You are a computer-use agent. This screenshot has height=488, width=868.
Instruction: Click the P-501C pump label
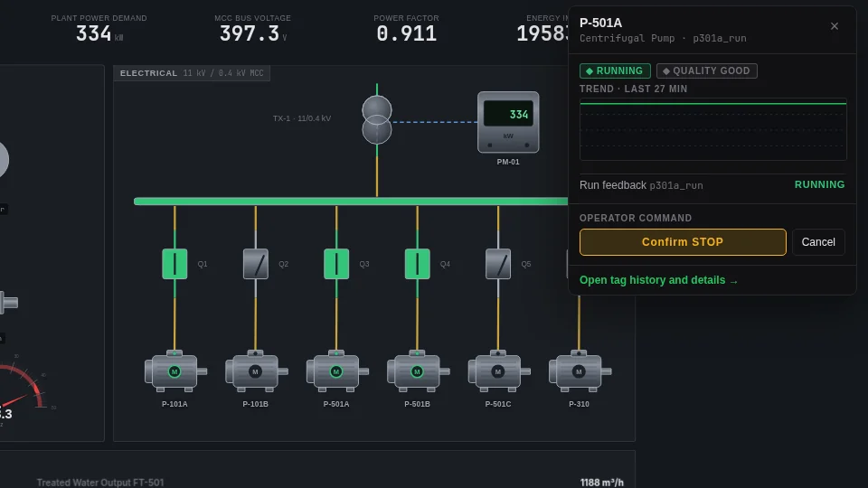pos(498,404)
